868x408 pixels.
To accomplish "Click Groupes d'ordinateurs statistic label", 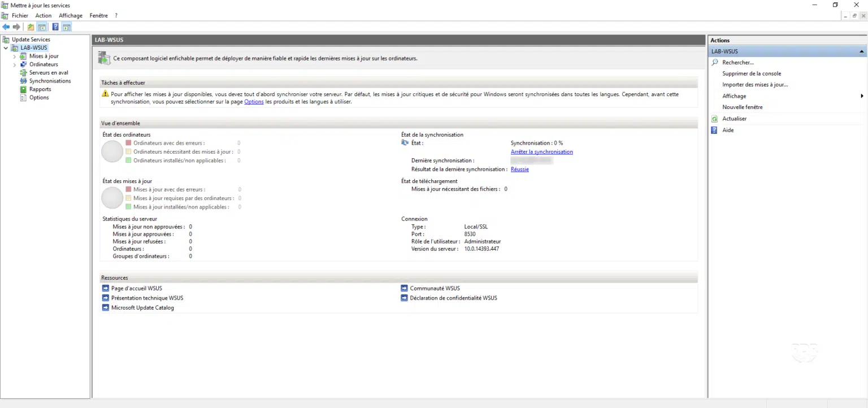I will 141,256.
